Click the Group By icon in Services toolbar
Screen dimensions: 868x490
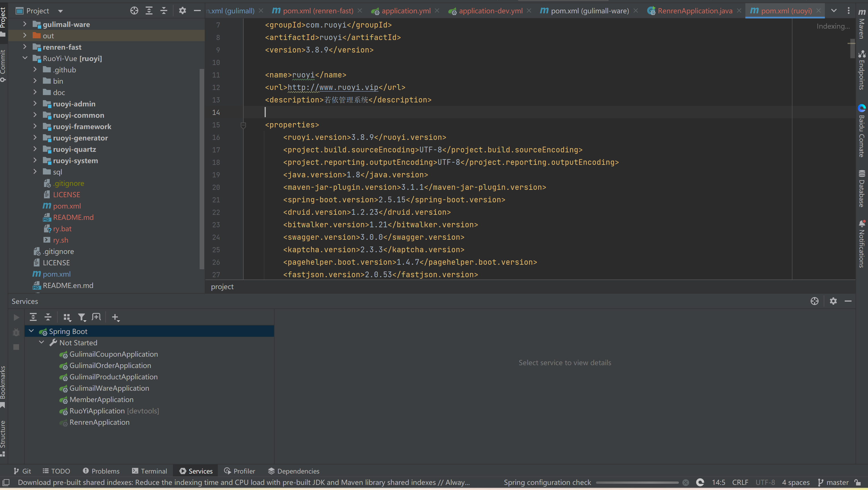click(x=67, y=317)
